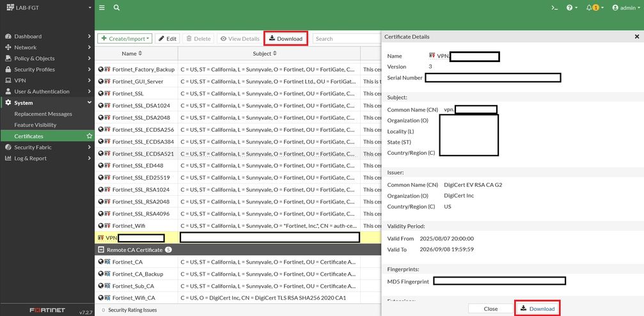Select Fortinet_SSL_ECDSA256 certificate

click(x=238, y=129)
